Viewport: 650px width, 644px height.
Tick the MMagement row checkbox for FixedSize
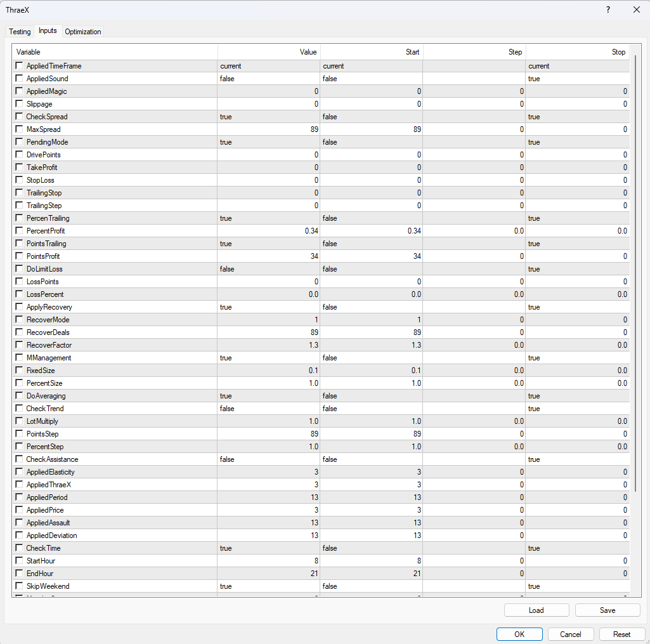point(18,371)
